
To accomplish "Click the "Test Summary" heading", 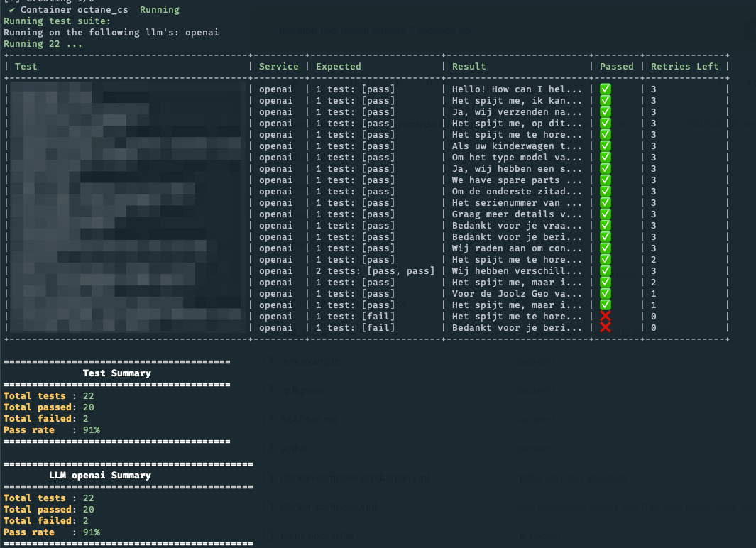I will point(117,373).
